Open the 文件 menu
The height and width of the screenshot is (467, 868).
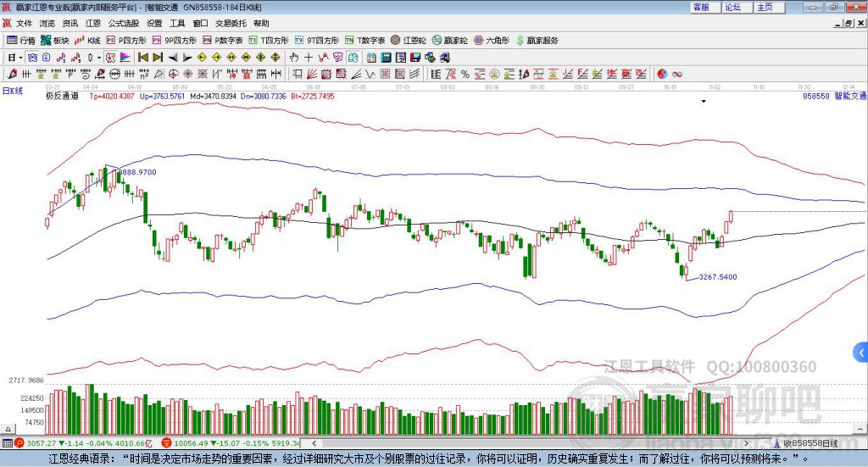coord(24,24)
